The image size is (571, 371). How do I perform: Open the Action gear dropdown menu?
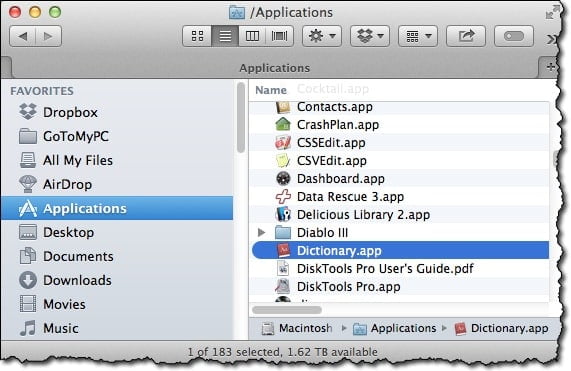pos(322,36)
